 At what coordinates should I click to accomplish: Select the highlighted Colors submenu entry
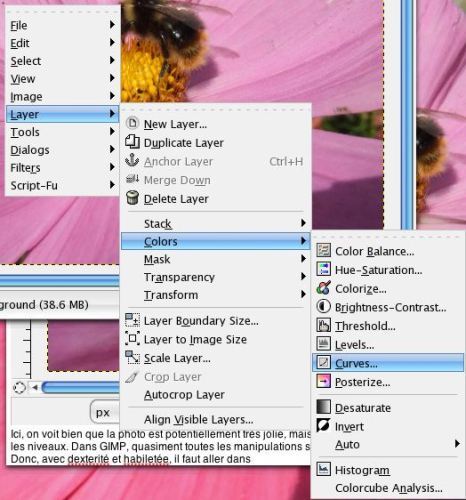[216, 241]
